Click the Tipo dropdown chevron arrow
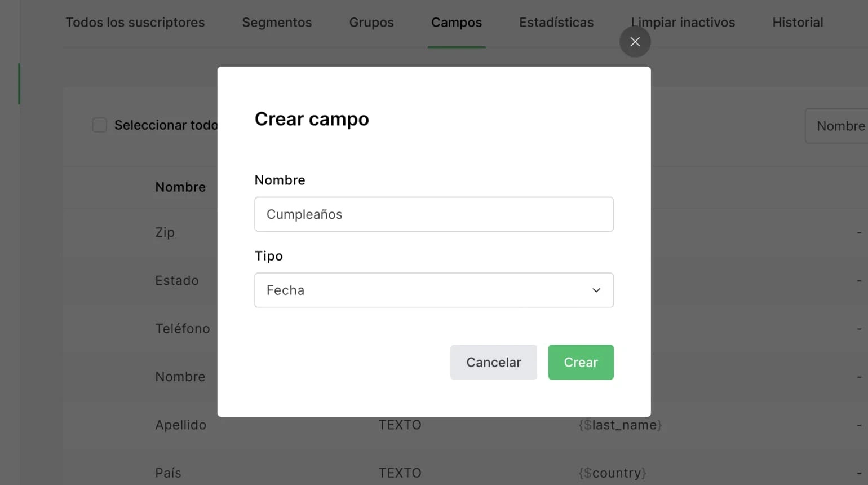This screenshot has width=868, height=485. (x=596, y=290)
